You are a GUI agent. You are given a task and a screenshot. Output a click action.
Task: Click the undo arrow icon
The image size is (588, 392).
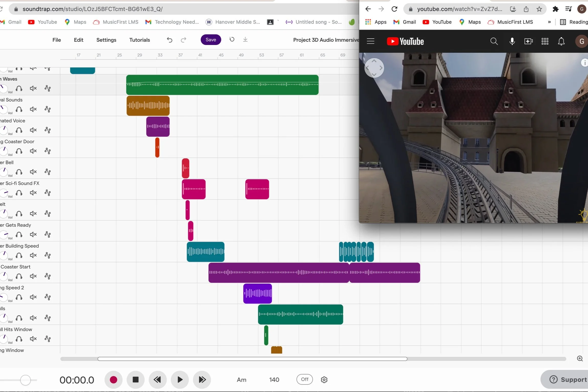coord(169,40)
